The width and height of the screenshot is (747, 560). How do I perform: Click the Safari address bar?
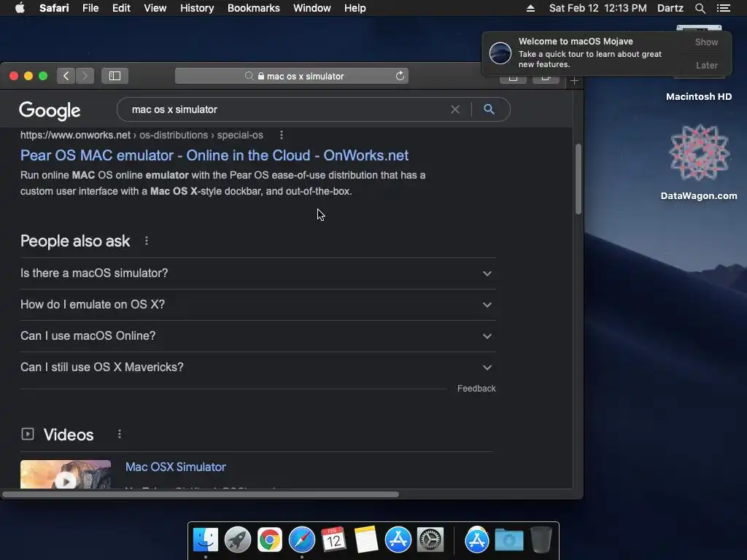tap(292, 76)
